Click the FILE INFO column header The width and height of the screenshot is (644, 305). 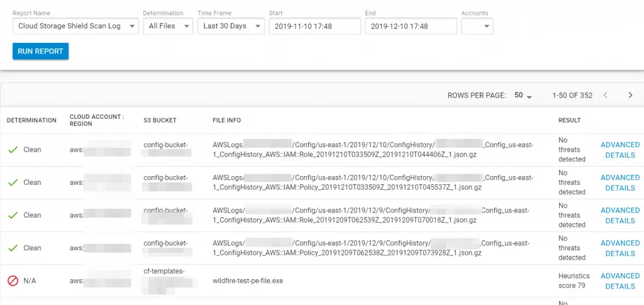coord(226,120)
